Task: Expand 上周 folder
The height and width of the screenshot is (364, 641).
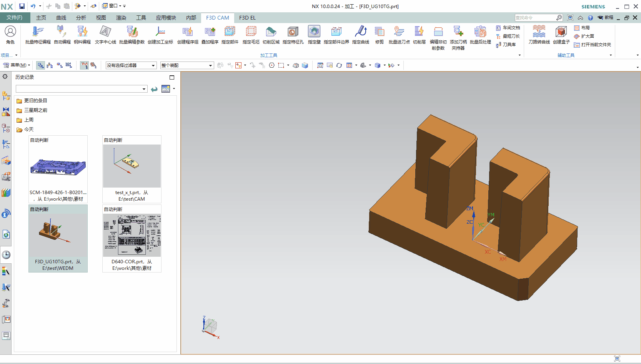Action: 25,120
